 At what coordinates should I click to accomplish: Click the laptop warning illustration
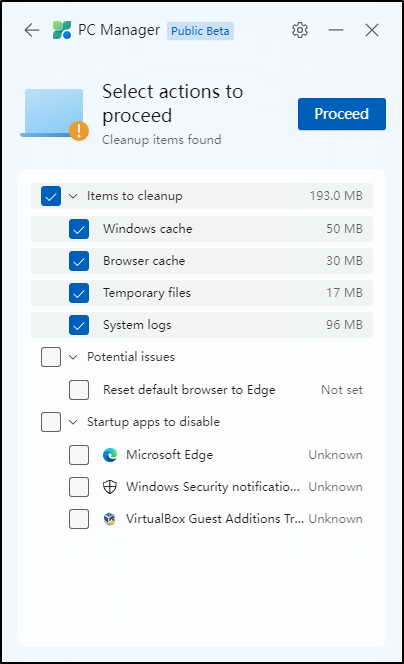click(x=55, y=114)
